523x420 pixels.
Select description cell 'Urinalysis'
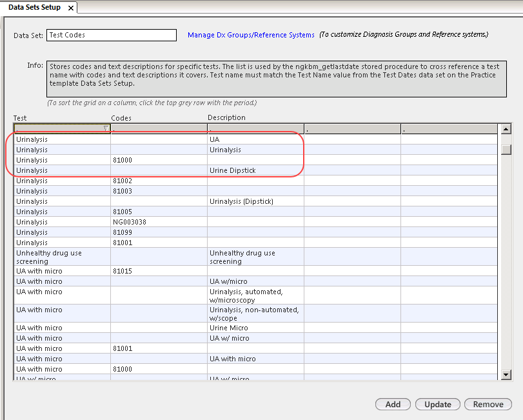coord(255,150)
